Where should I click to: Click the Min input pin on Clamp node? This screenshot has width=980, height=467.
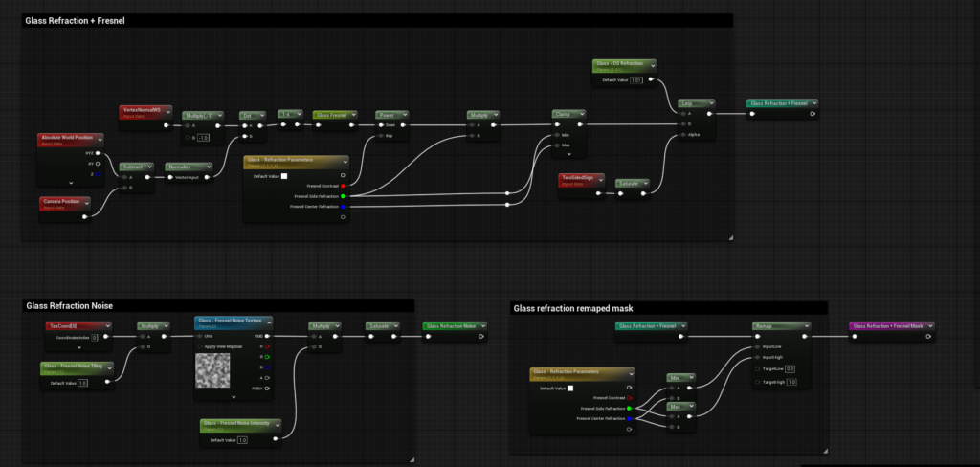[556, 136]
